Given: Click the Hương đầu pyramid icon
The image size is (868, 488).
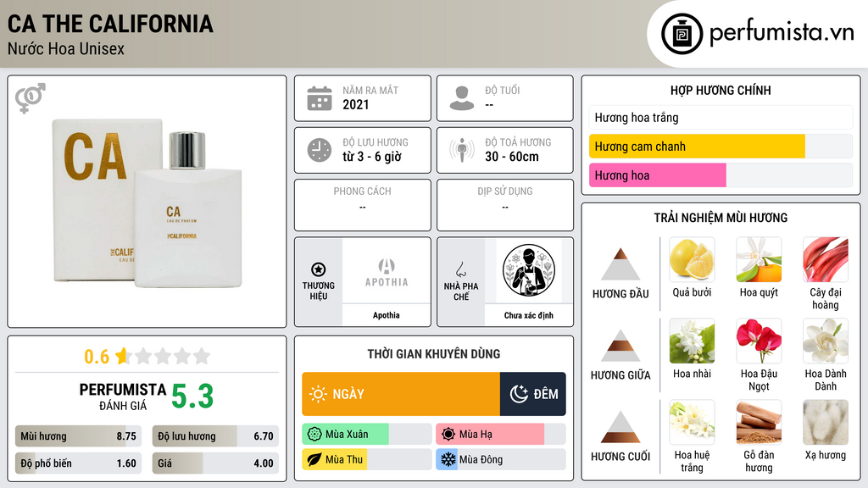Looking at the screenshot, I should [620, 264].
